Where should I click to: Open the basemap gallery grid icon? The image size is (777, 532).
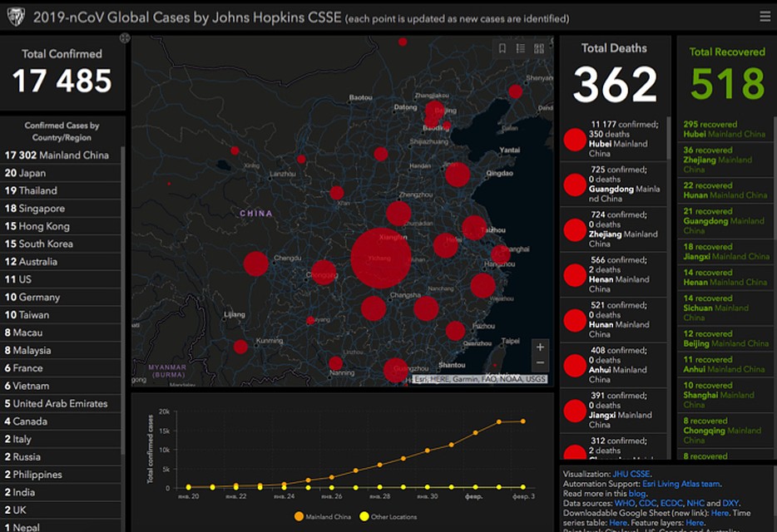coord(538,48)
